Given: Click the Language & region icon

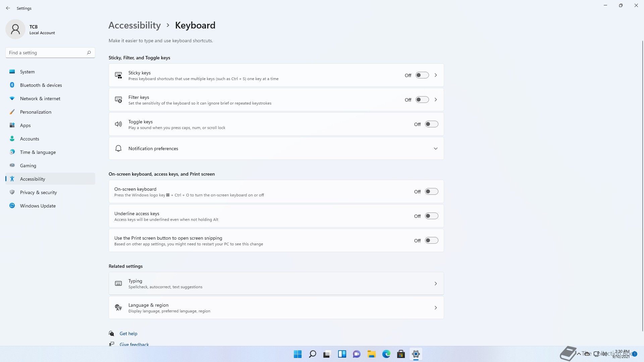Looking at the screenshot, I should point(118,308).
